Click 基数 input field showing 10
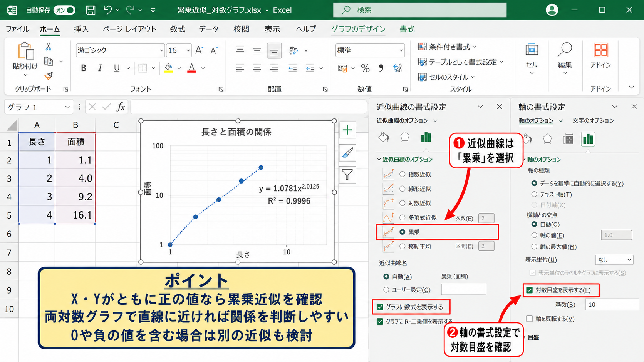This screenshot has height=362, width=644. tap(612, 305)
